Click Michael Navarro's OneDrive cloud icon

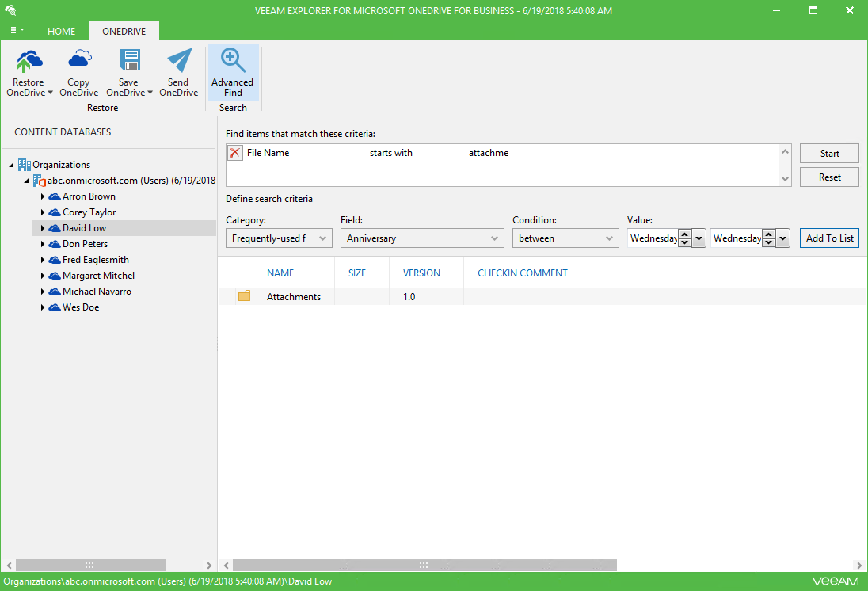click(x=54, y=292)
